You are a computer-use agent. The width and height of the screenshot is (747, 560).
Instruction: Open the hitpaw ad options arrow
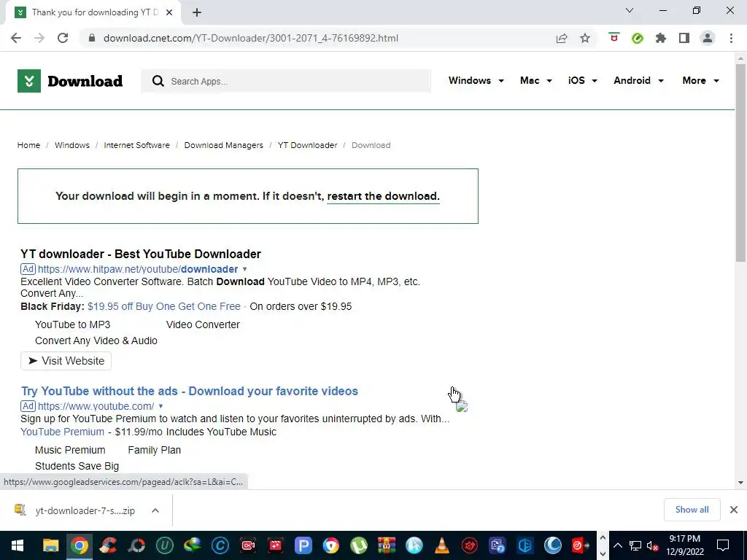245,269
